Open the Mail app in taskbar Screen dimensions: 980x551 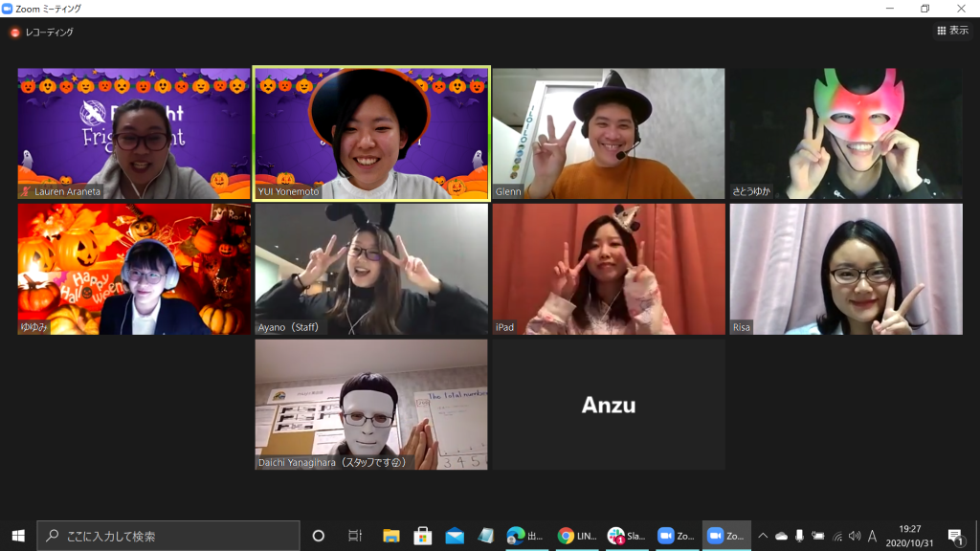(x=455, y=536)
